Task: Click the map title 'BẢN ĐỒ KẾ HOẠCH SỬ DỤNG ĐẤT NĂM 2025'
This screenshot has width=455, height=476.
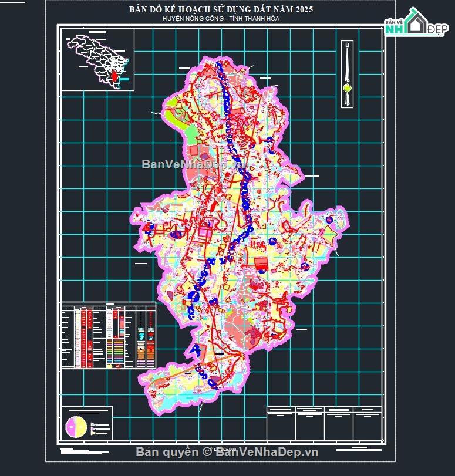Action: click(221, 10)
